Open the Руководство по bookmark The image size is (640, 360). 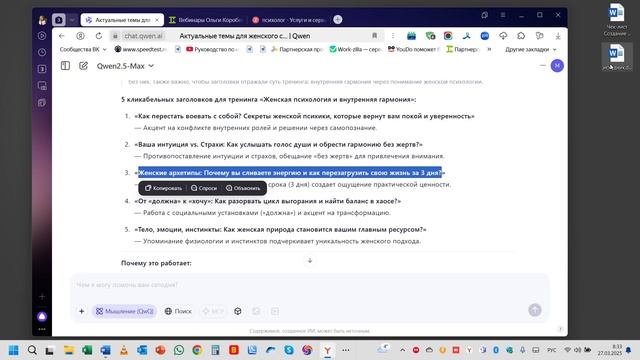[x=212, y=49]
